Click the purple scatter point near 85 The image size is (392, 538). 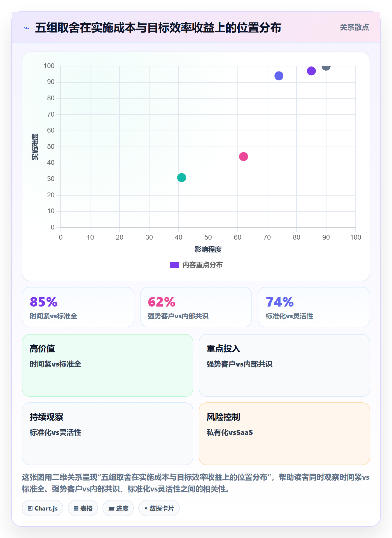click(311, 71)
